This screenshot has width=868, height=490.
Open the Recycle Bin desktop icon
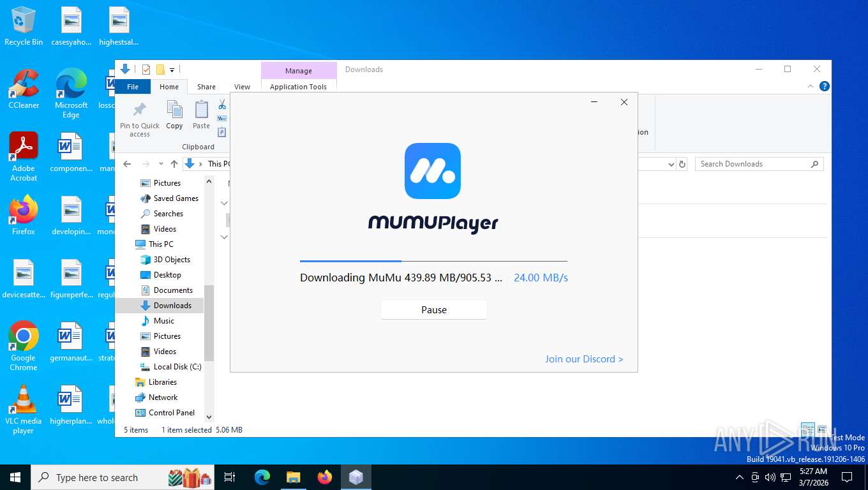pos(24,26)
